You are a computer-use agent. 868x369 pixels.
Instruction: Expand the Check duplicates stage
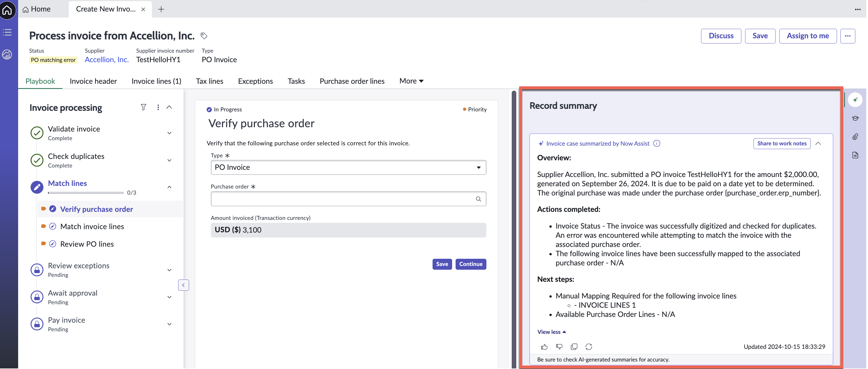pos(170,160)
